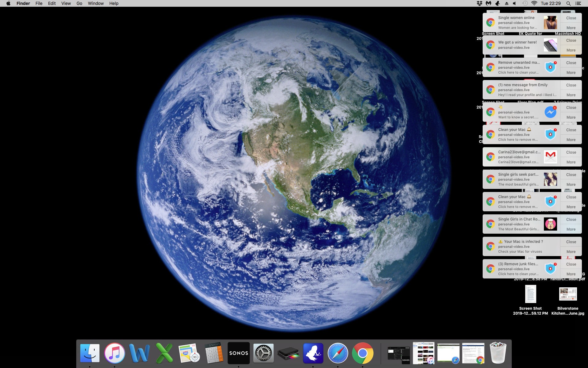Open the Window menu

click(96, 3)
